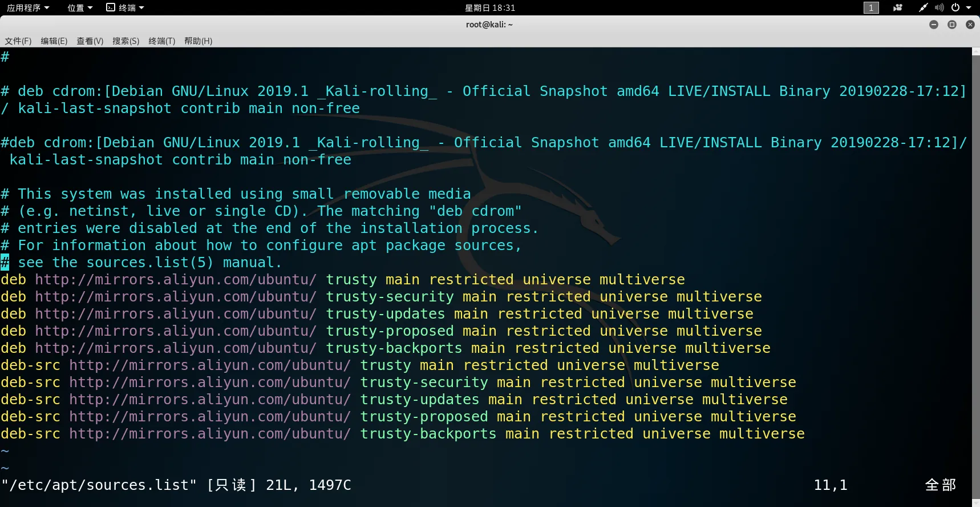Click the terminal vertical scrollbar
The image size is (980, 507).
(975, 277)
